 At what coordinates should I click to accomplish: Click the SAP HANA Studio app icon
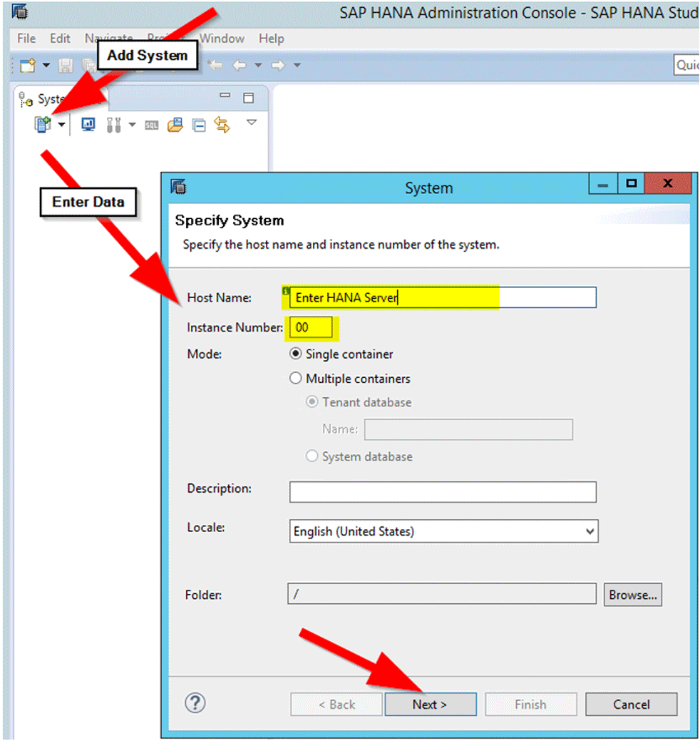19,12
